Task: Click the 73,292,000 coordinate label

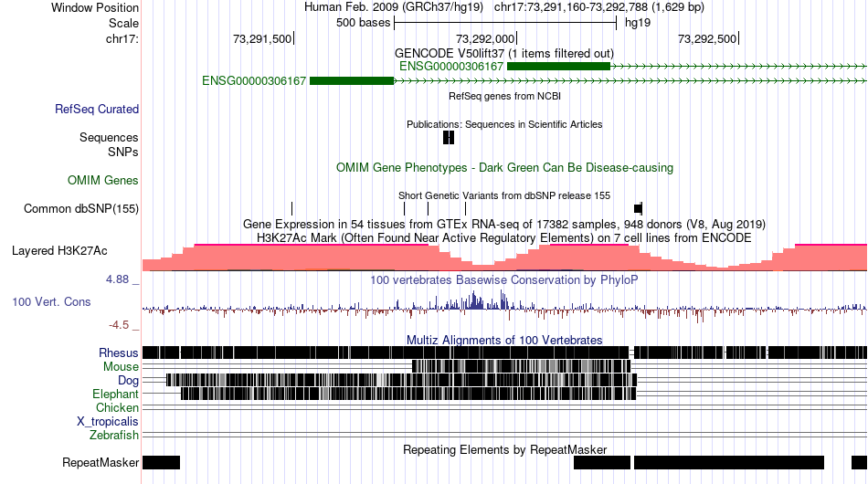Action: tap(485, 38)
